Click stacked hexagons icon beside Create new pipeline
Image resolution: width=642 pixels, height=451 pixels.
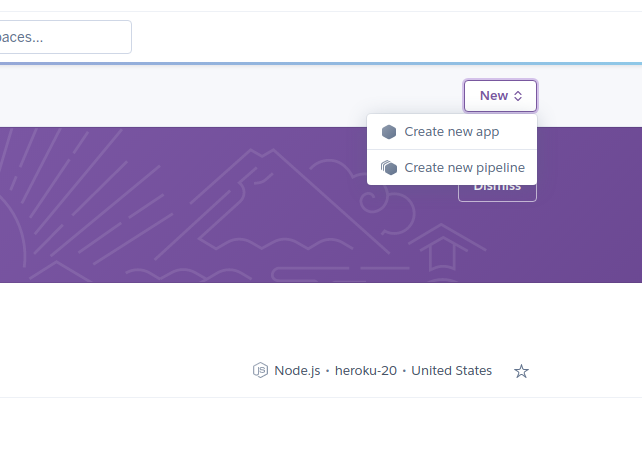point(389,167)
